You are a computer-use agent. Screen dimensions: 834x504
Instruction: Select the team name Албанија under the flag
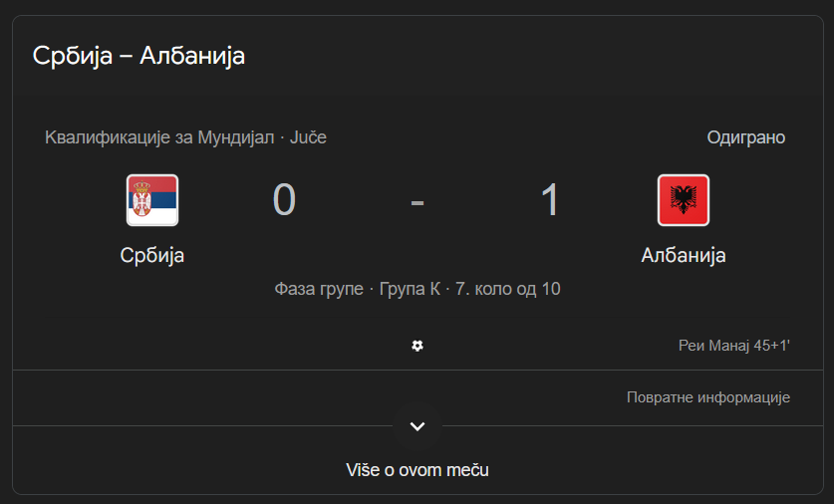tap(683, 255)
